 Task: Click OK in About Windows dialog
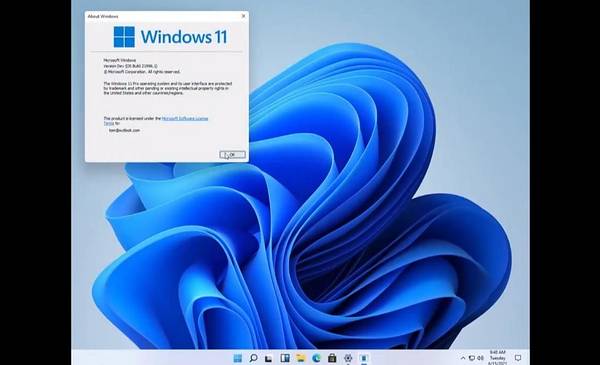[x=232, y=155]
